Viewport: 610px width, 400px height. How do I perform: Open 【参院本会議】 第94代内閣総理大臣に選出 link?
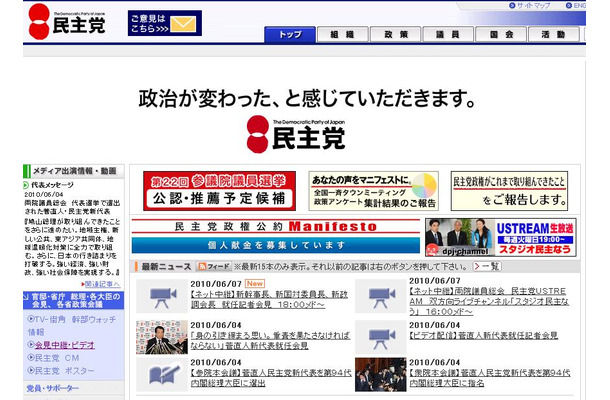click(271, 378)
